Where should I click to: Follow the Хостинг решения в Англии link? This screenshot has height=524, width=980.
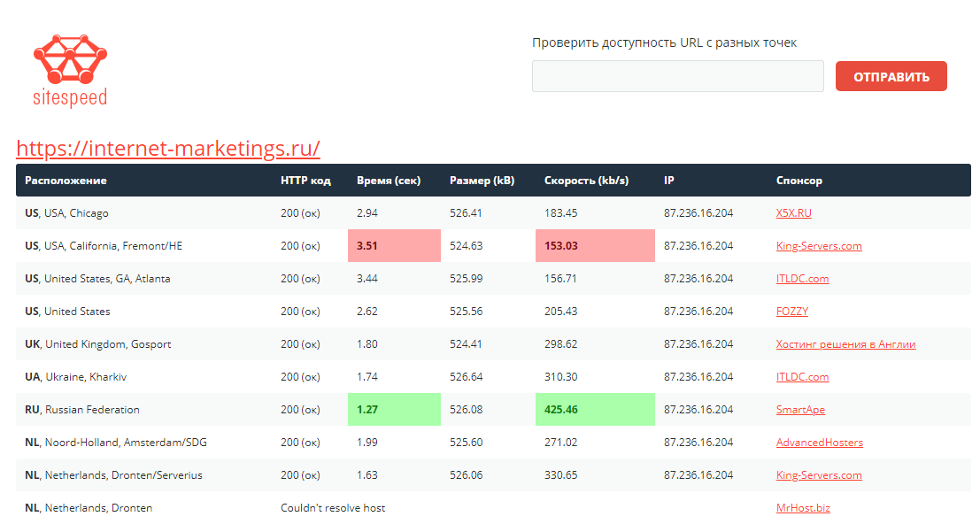(845, 344)
